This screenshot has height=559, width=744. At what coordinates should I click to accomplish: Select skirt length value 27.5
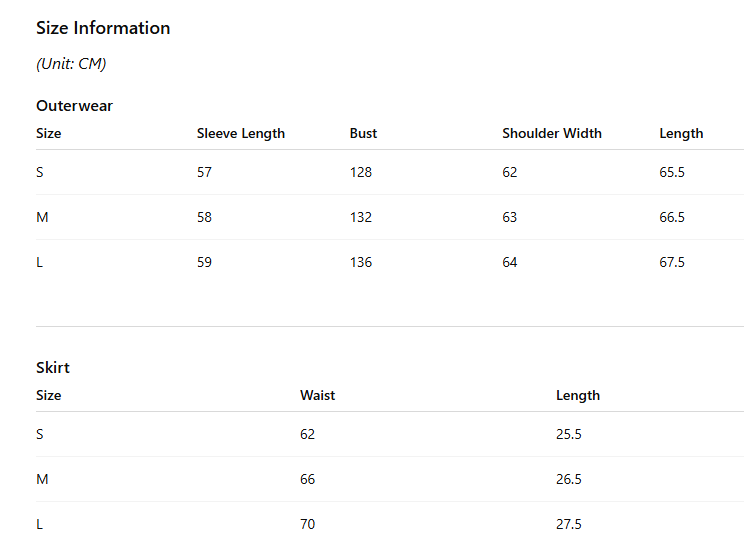568,524
